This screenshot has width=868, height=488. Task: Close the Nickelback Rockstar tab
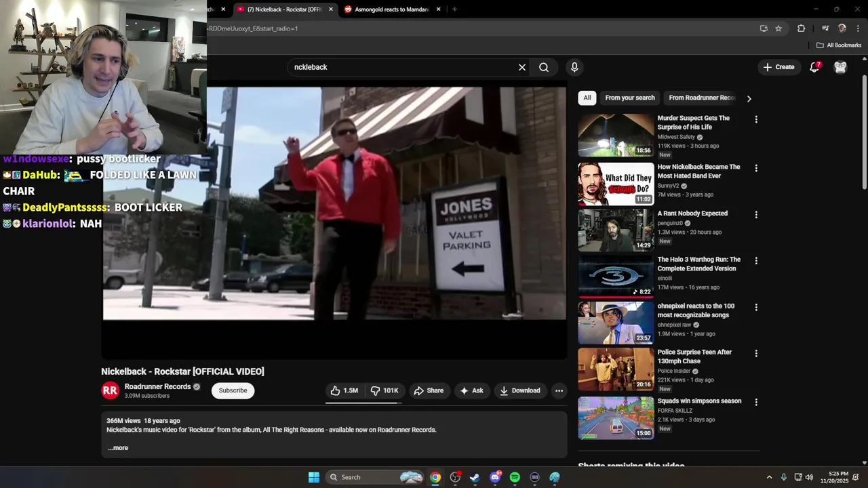(x=331, y=9)
